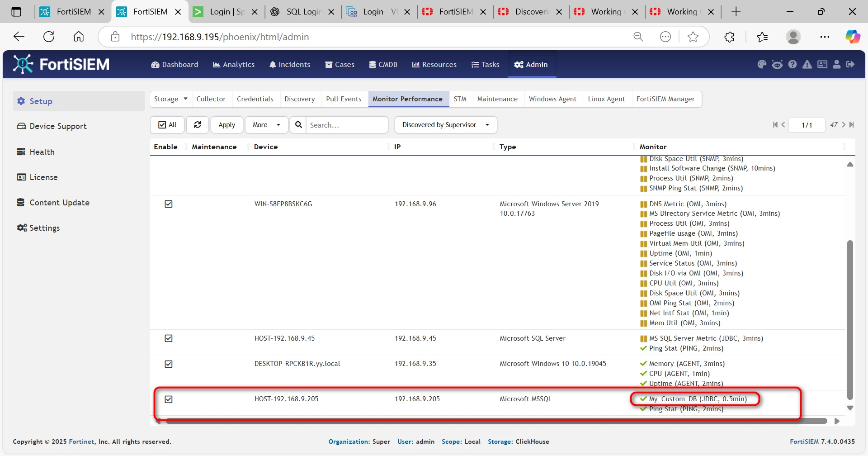This screenshot has width=868, height=456.
Task: Uncheck Enable for HOST-192.168.9.45
Action: [x=169, y=338]
